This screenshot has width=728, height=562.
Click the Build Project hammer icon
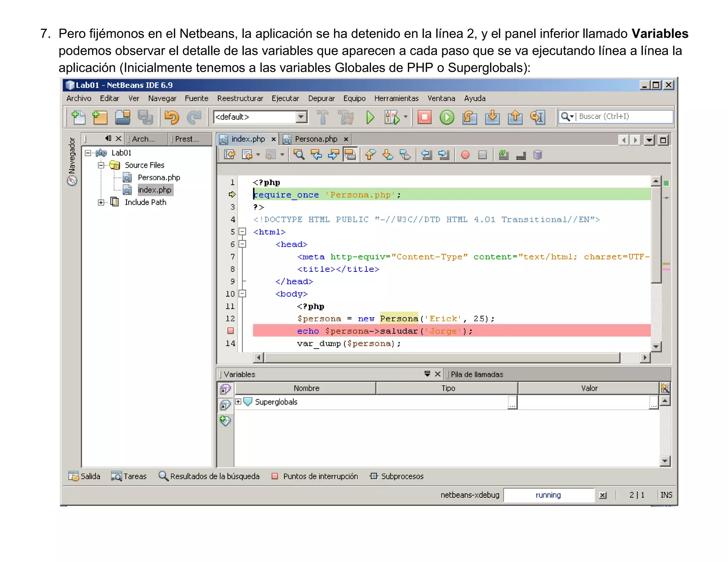tap(322, 117)
